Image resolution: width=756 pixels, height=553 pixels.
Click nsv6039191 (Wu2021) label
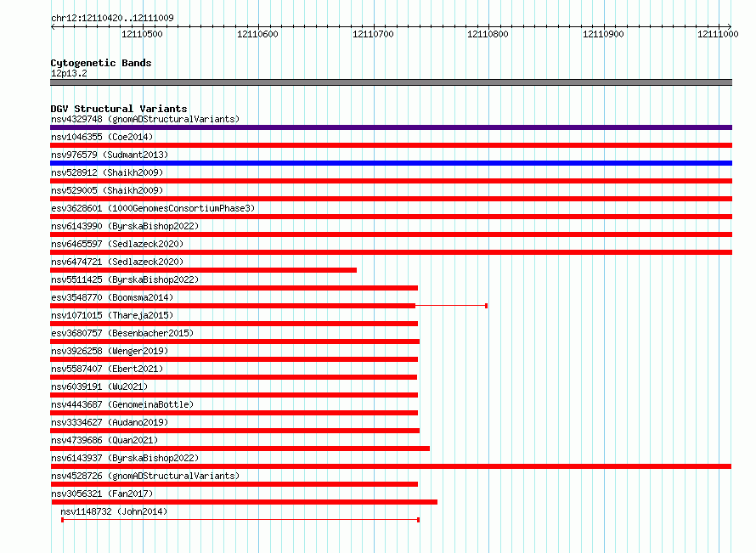point(99,387)
